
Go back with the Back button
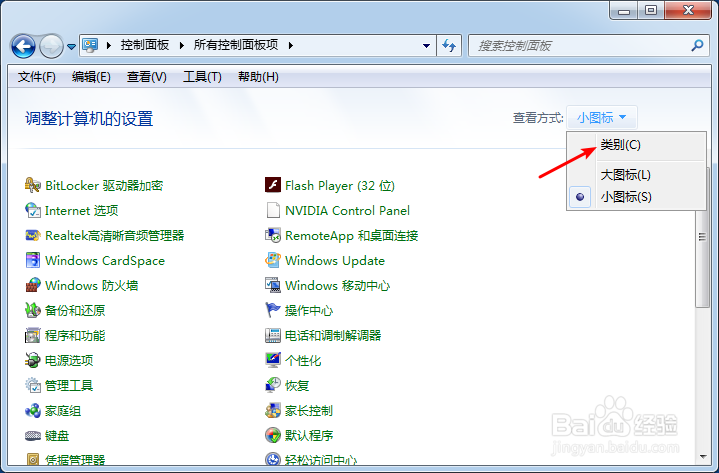click(23, 46)
